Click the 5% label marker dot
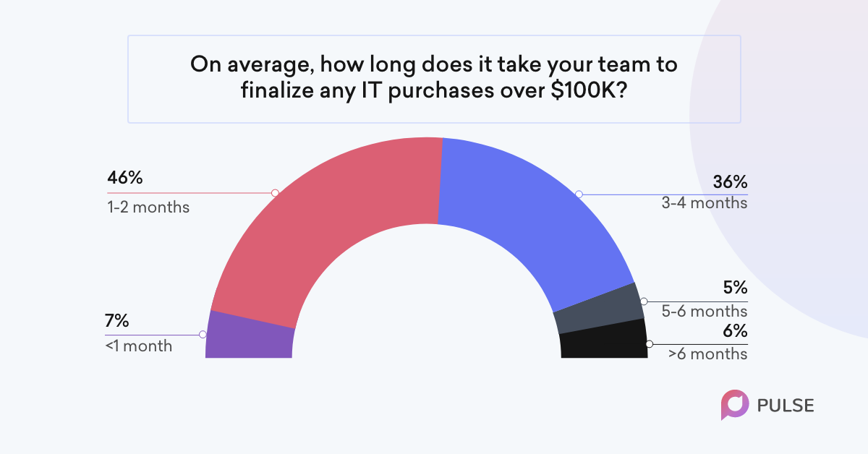This screenshot has width=868, height=454. (644, 301)
